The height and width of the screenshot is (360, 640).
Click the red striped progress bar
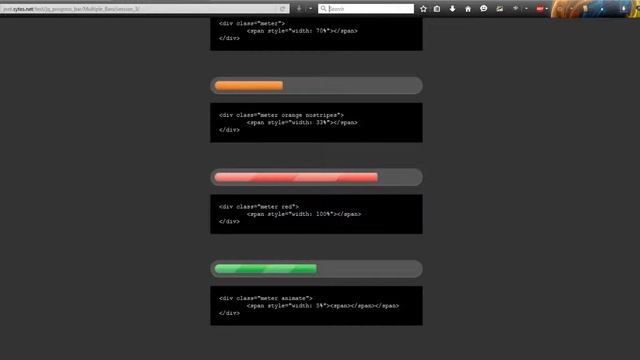[296, 177]
